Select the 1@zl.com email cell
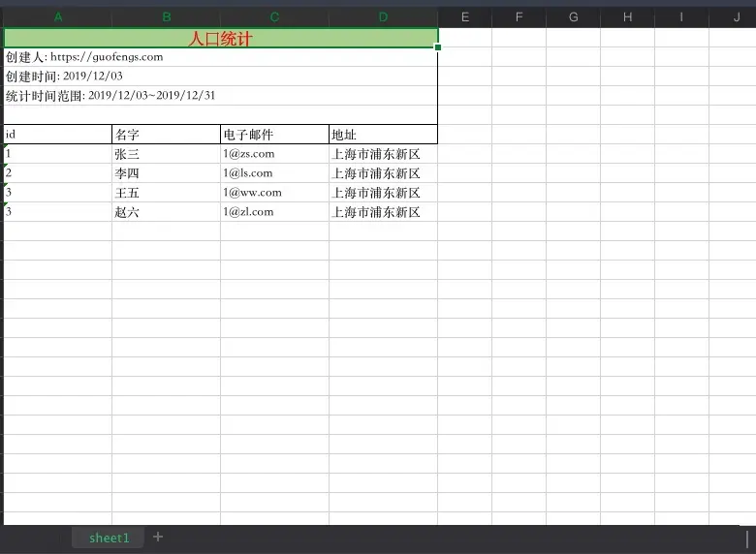 [x=275, y=212]
